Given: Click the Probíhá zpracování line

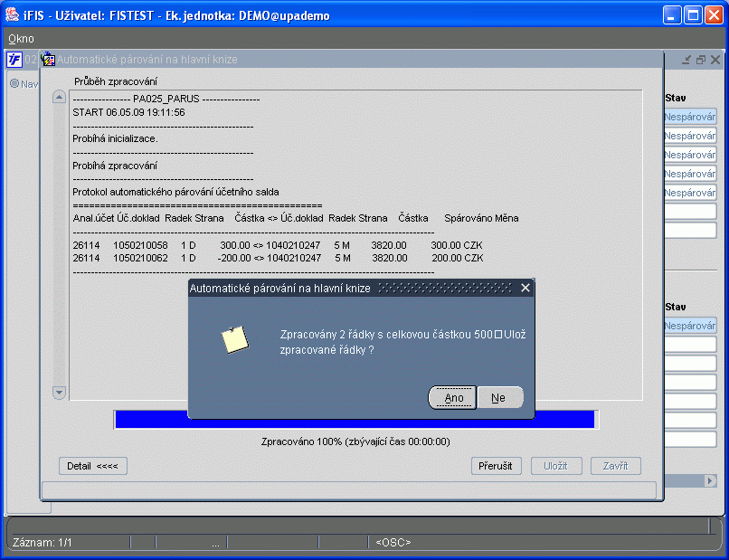Looking at the screenshot, I should click(x=115, y=166).
